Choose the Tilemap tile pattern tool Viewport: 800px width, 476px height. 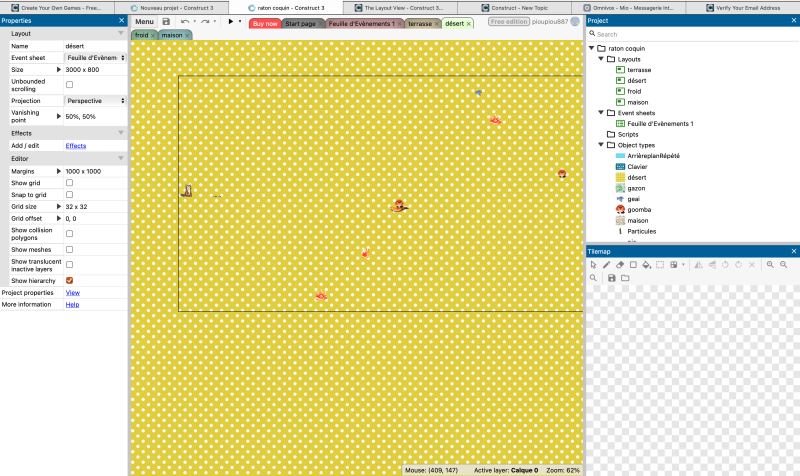click(x=673, y=265)
